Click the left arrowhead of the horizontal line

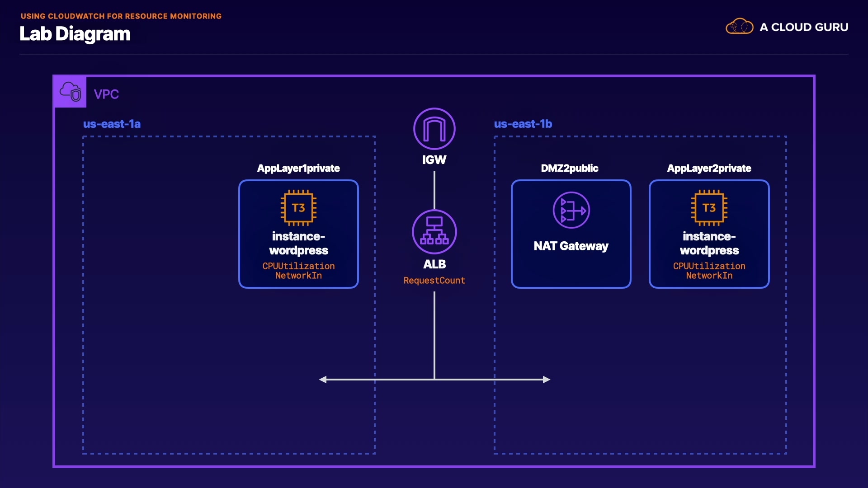(323, 380)
